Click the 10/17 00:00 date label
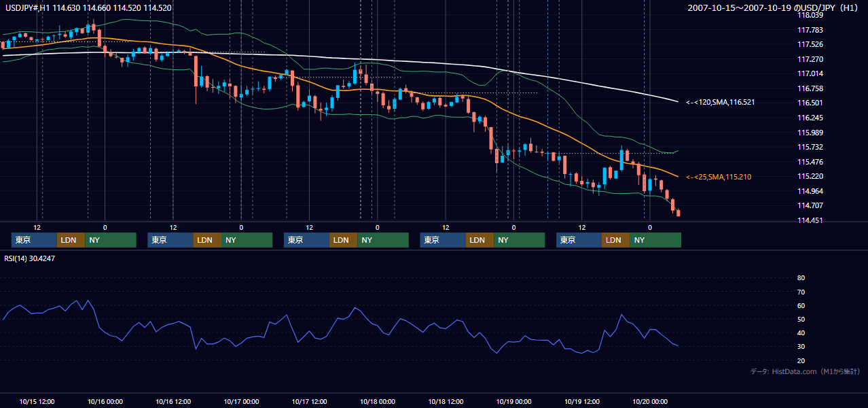The width and height of the screenshot is (868, 408). 241,401
